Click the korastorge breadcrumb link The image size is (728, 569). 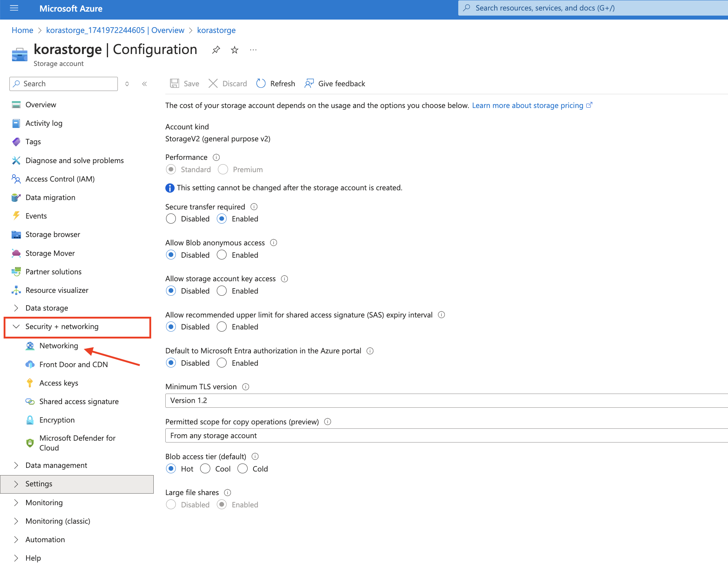tap(216, 30)
